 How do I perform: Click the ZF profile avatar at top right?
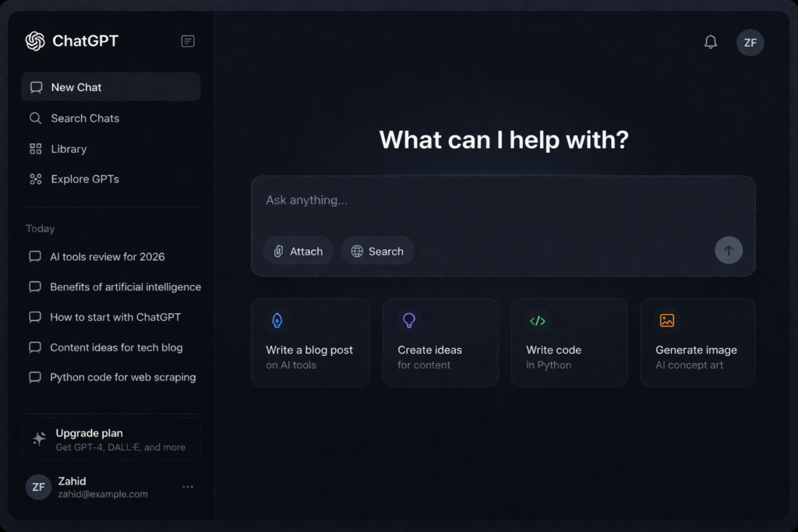tap(750, 43)
